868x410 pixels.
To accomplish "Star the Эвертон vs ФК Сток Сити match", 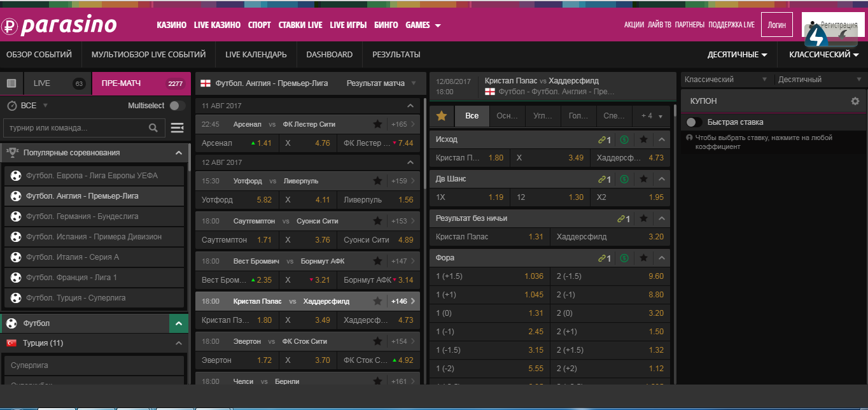I will [377, 341].
